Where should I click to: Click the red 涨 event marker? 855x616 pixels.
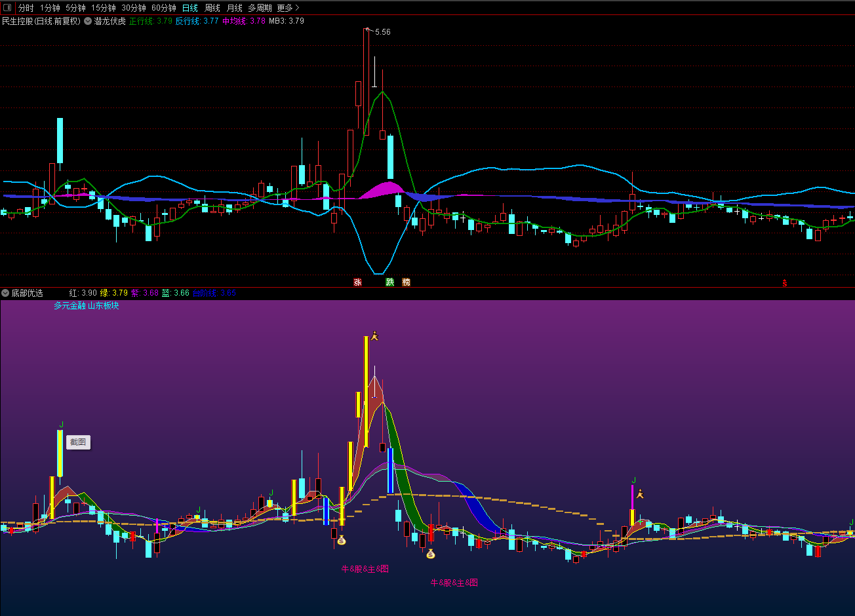(x=357, y=282)
